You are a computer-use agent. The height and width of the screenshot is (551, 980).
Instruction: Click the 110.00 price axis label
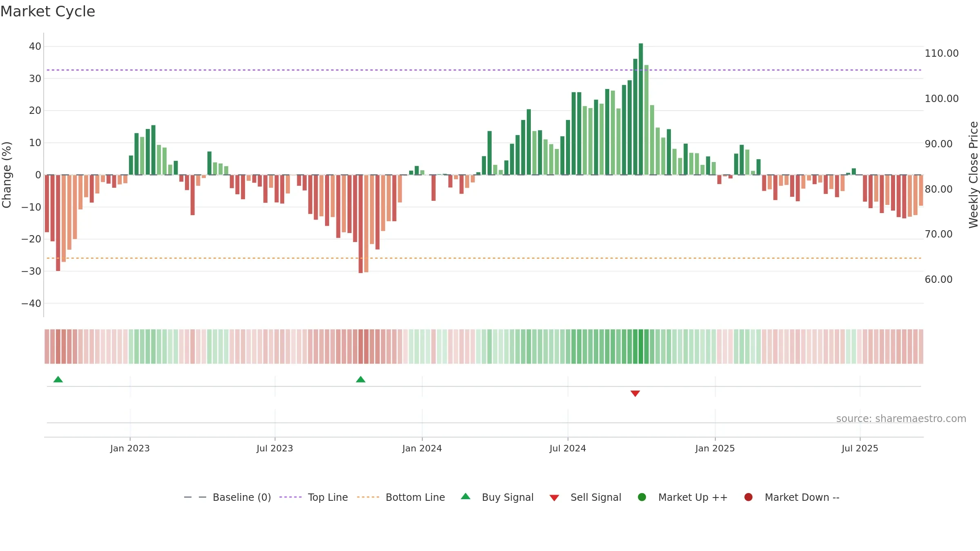click(942, 53)
